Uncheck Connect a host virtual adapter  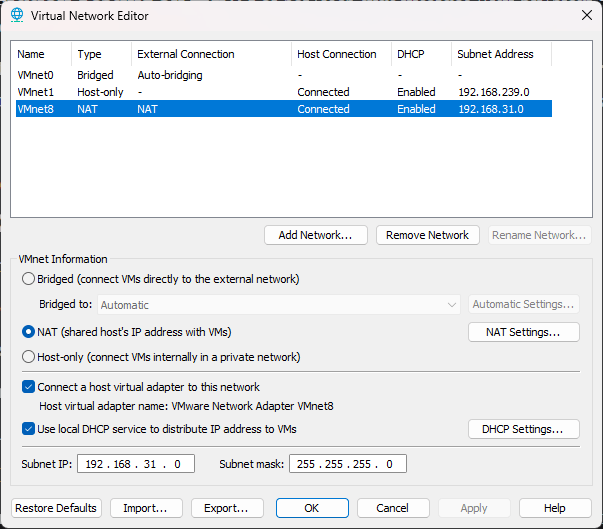pos(29,387)
